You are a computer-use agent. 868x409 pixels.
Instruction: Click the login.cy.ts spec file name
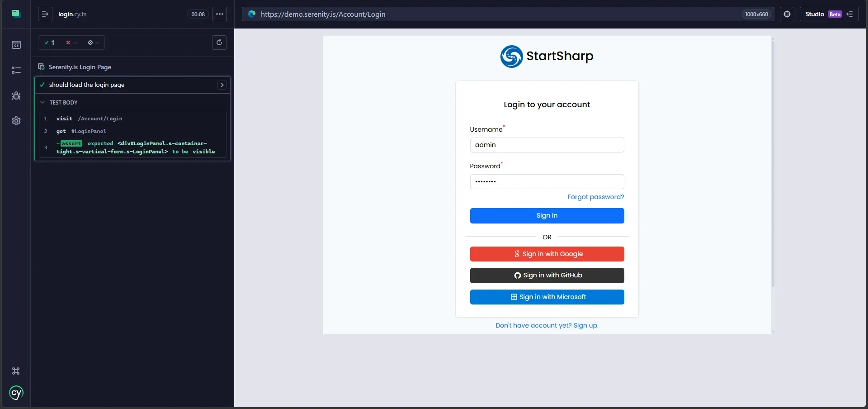(72, 14)
